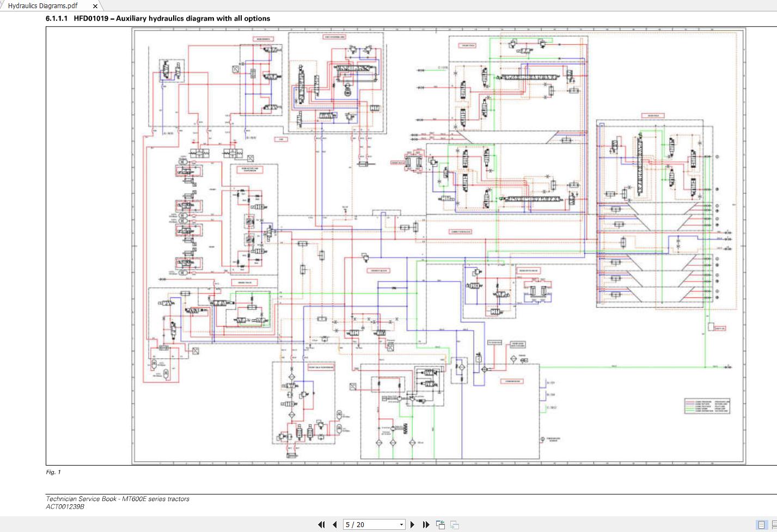Click the red line in the legend
The height and width of the screenshot is (532, 777).
(690, 402)
